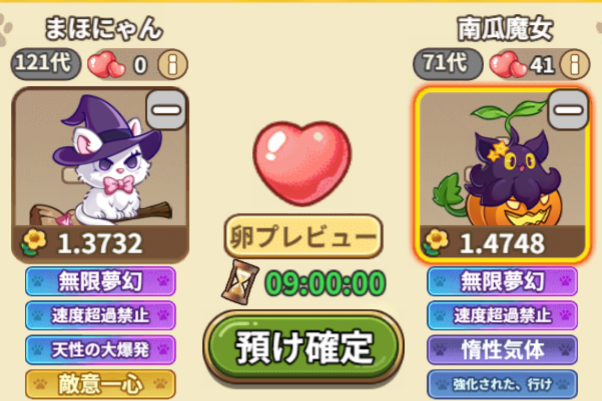The width and height of the screenshot is (602, 401).
Task: Tap left cat's 天性の大爆発 skill tag
Action: click(101, 350)
